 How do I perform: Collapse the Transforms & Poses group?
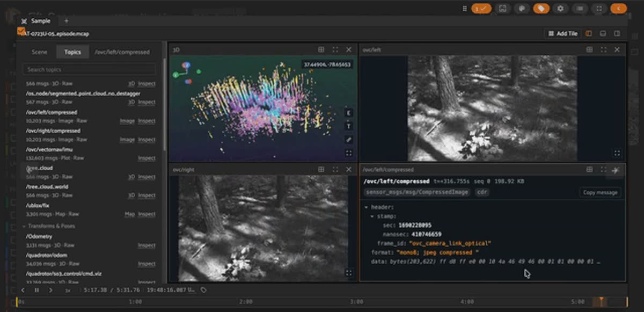(24, 227)
